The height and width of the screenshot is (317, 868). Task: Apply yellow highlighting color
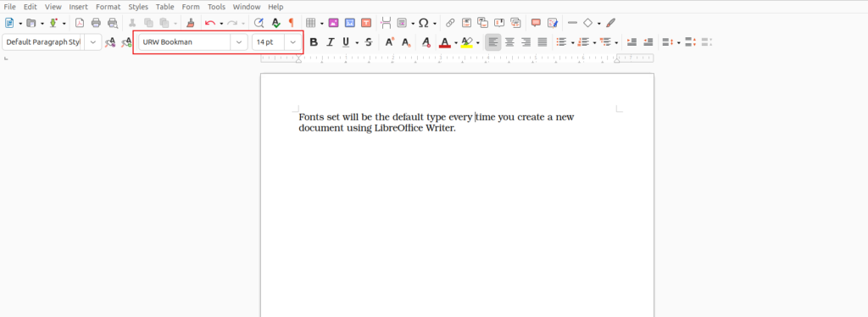click(x=467, y=42)
